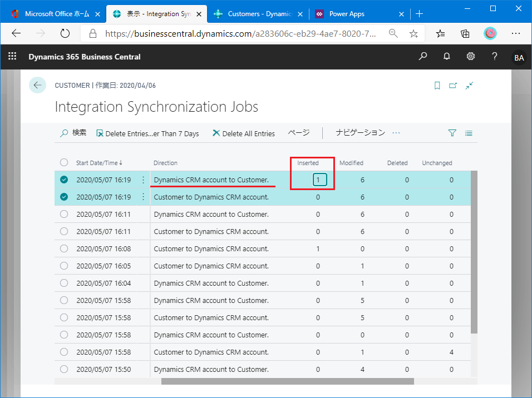View site information lock icon

click(92, 33)
